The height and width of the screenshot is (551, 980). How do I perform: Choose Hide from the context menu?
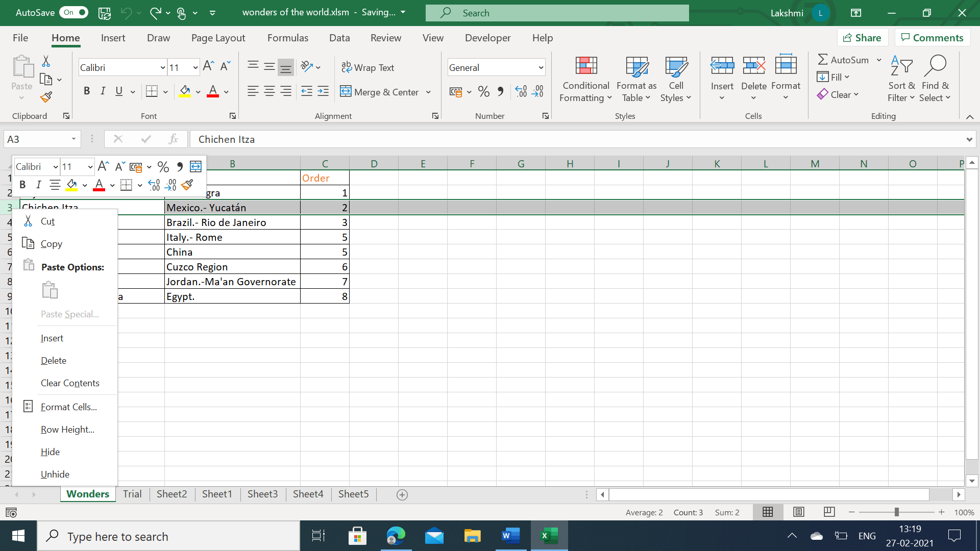pos(50,452)
